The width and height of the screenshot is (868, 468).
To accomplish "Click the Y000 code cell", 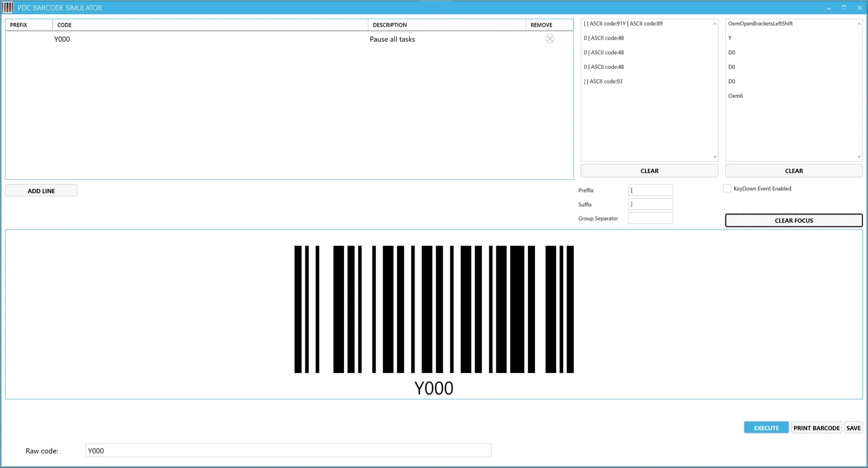I will [x=62, y=39].
